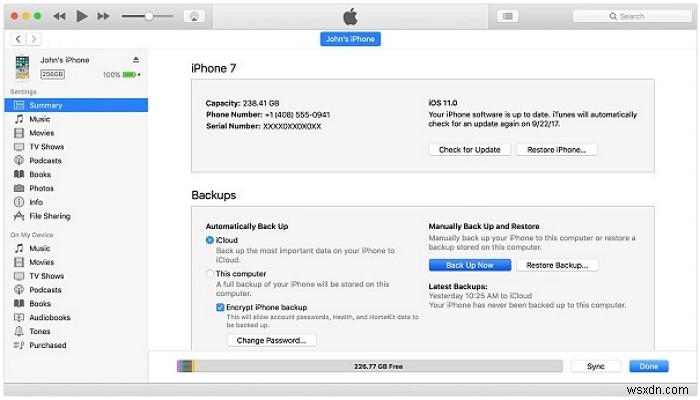This screenshot has width=700, height=400.
Task: Focus the Search field
Action: (632, 17)
